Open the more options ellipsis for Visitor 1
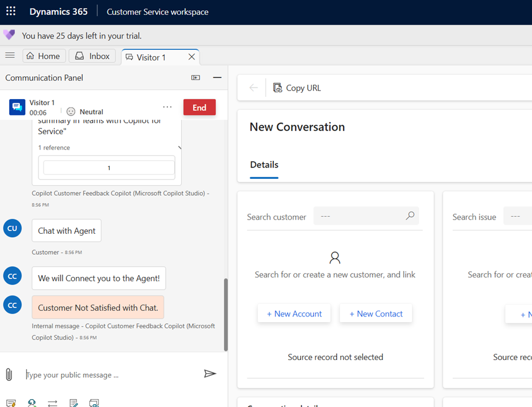Screen dimensions: 532x407 pyautogui.click(x=167, y=107)
